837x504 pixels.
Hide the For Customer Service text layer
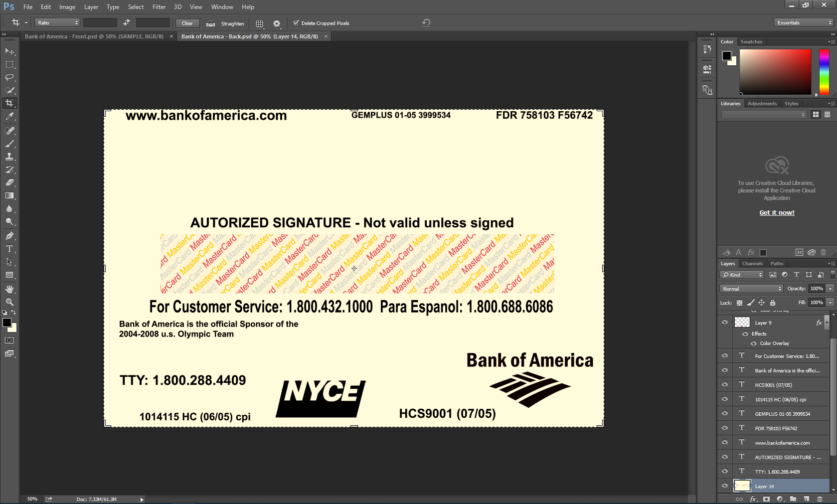[725, 355]
